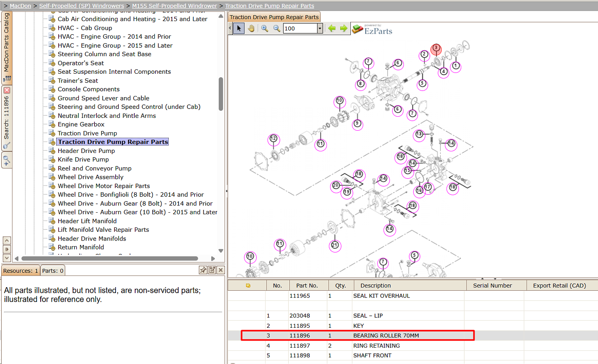
Task: Open Console Components in the catalog tree
Action: point(89,89)
